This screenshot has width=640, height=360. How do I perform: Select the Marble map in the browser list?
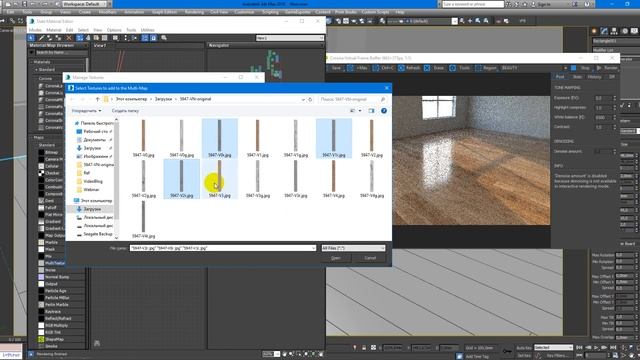pos(51,242)
